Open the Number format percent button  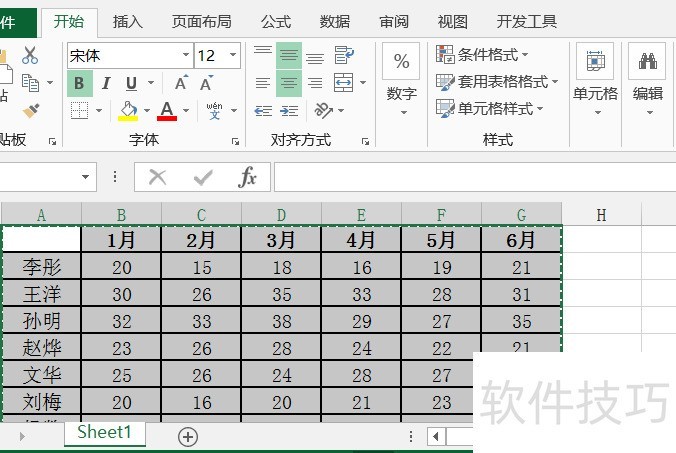401,61
